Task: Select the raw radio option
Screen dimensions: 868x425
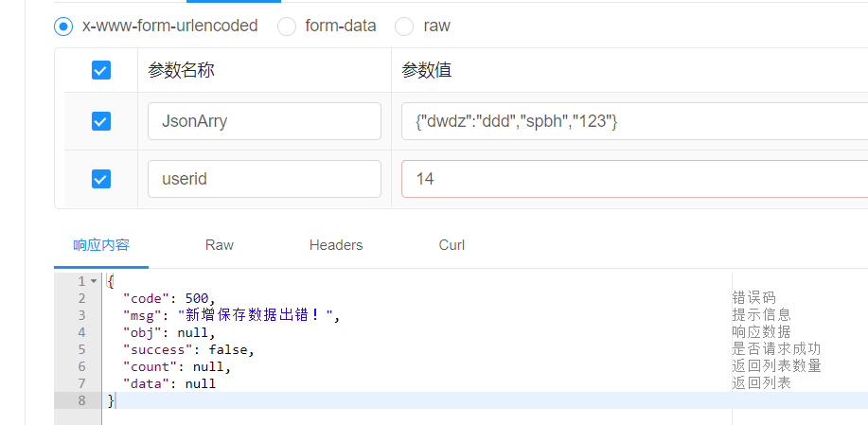Action: [404, 26]
